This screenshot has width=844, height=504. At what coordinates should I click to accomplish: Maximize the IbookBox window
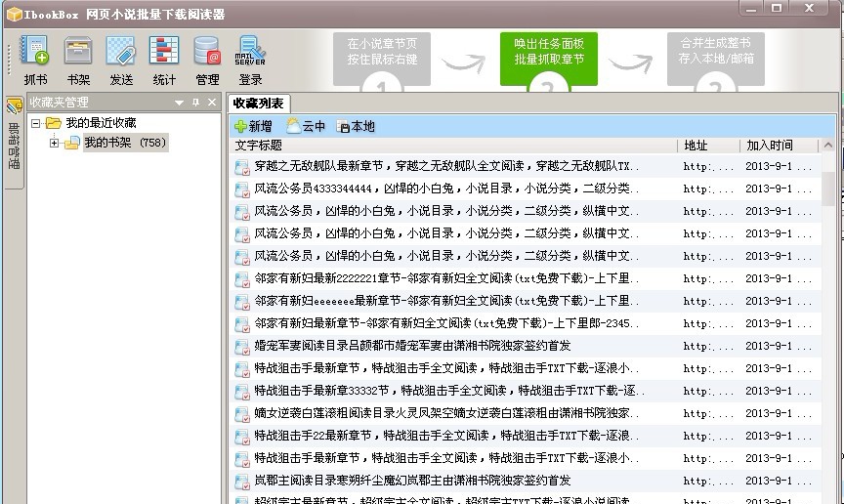pos(777,8)
